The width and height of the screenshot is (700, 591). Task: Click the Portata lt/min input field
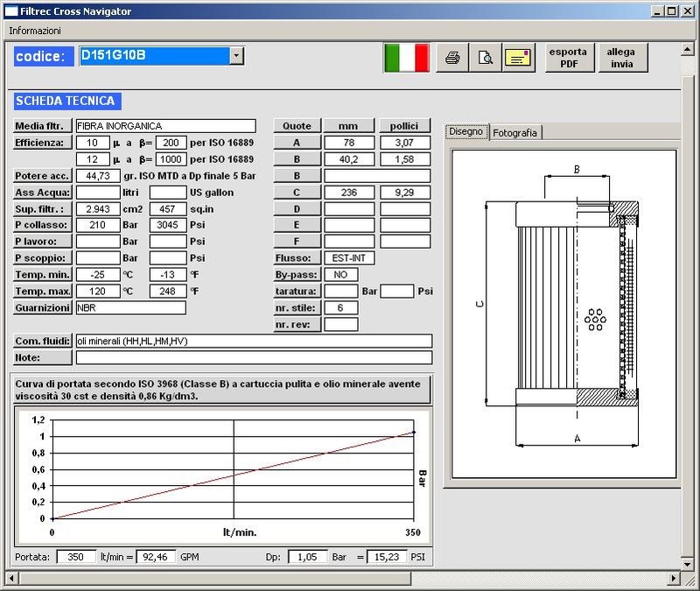click(x=76, y=556)
